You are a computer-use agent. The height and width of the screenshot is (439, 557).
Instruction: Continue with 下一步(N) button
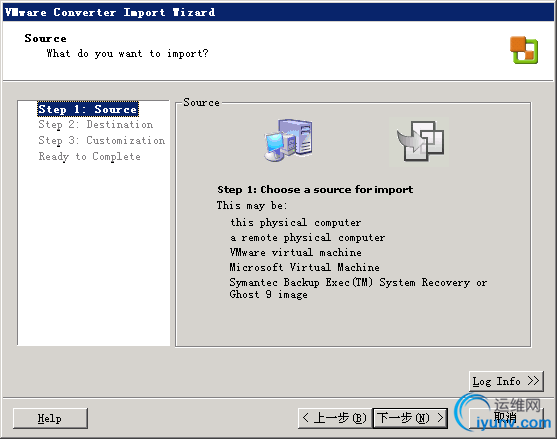[410, 418]
